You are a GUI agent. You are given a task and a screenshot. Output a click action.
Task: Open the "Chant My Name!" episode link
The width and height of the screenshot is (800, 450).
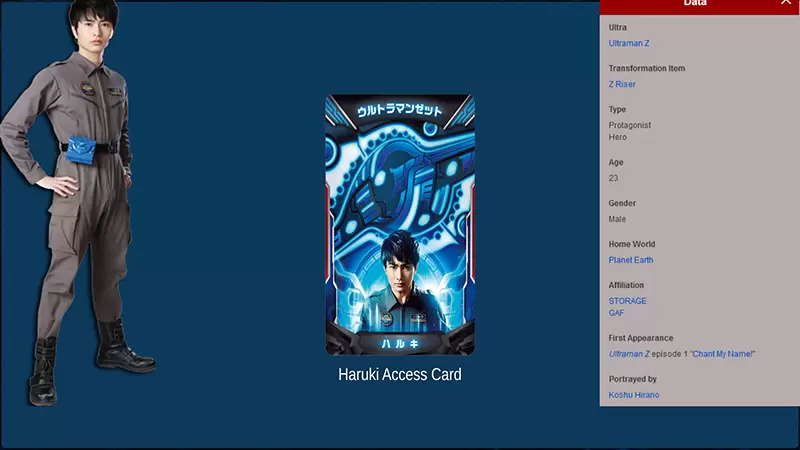[722, 354]
